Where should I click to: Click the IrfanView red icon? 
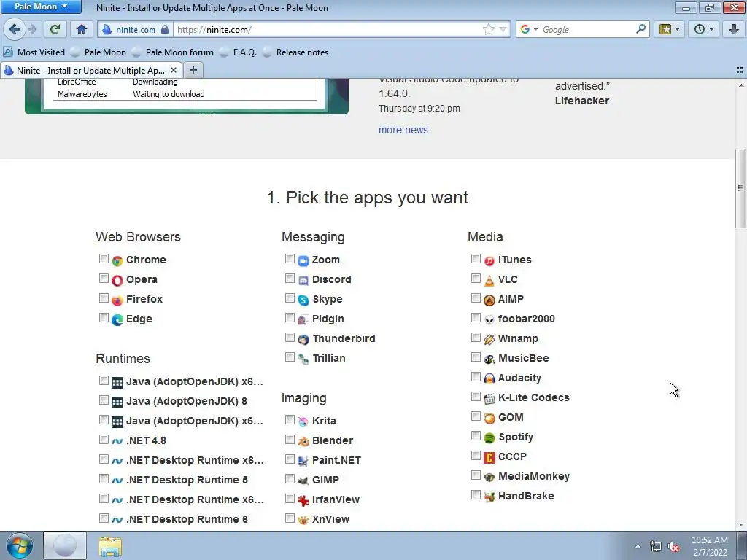point(303,500)
